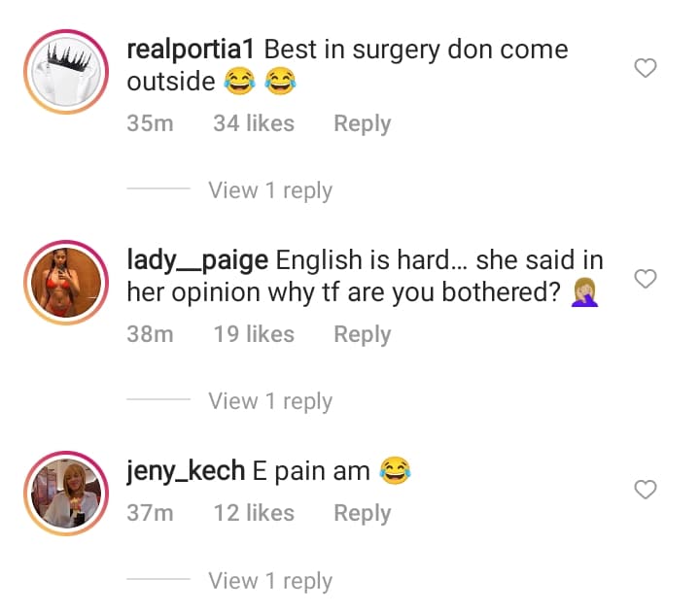Like lady__paige's comment with the heart

646,279
